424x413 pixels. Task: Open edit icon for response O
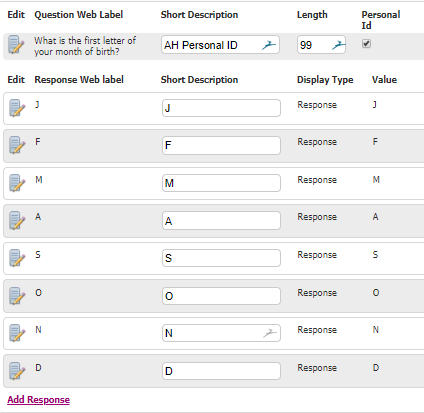pyautogui.click(x=17, y=296)
